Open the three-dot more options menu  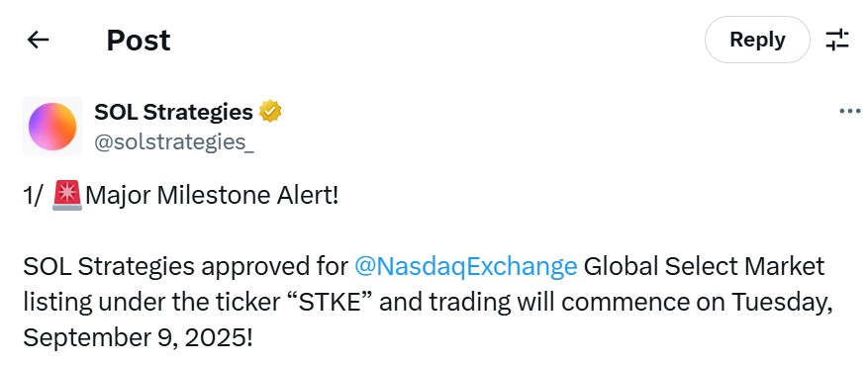tap(850, 112)
